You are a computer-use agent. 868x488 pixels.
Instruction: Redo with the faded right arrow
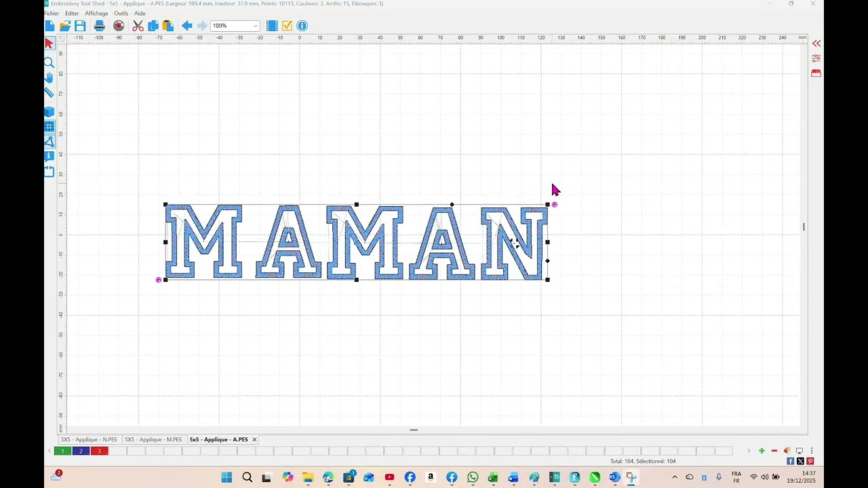[202, 26]
